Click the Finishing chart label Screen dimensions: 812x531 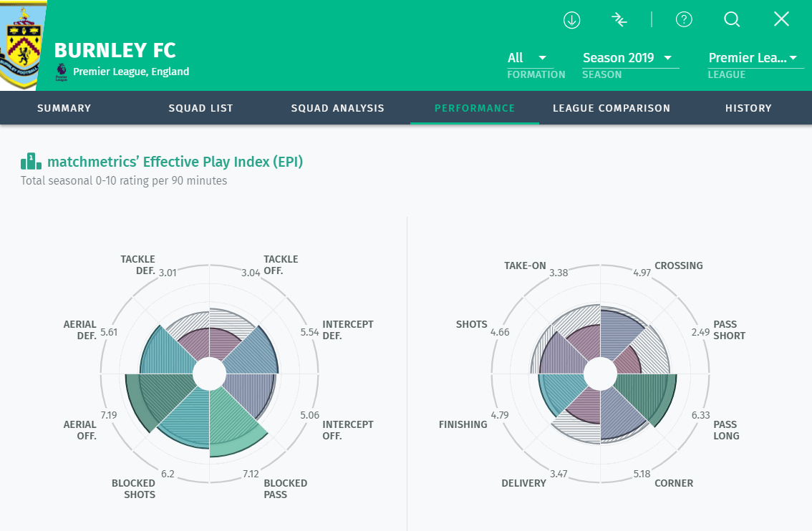click(x=463, y=424)
